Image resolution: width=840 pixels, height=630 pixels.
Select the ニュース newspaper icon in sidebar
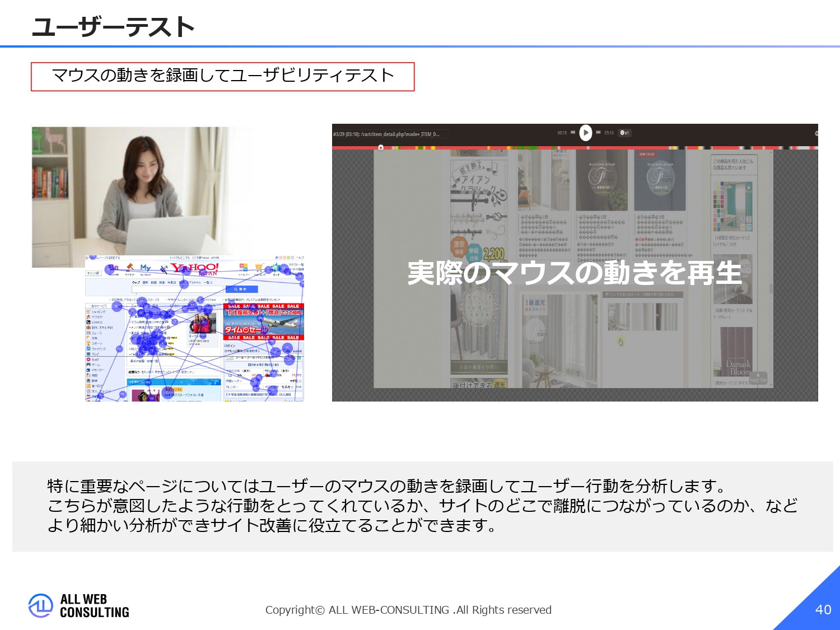coord(88,333)
